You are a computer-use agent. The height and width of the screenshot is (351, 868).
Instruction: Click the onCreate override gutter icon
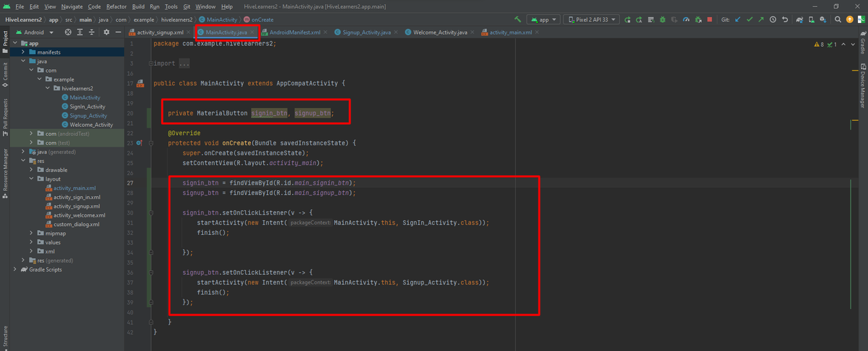click(x=139, y=143)
